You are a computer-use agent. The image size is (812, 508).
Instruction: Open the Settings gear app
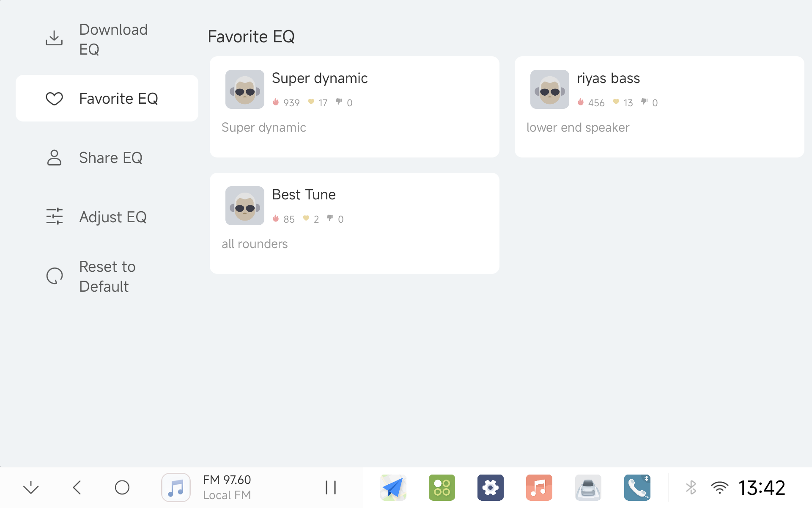[490, 488]
